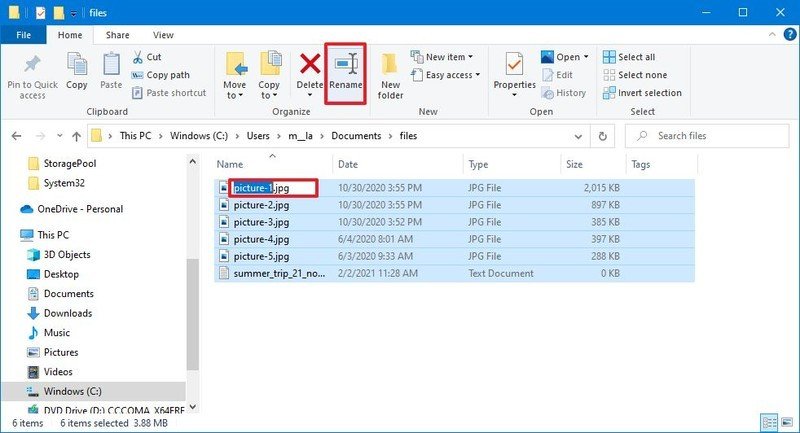
Task: Open the File menu tab
Action: [22, 35]
